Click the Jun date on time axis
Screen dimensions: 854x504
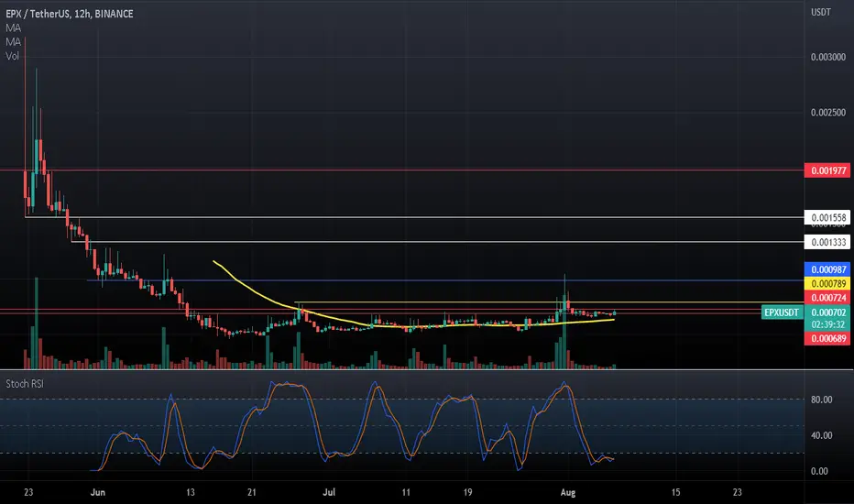[x=97, y=493]
